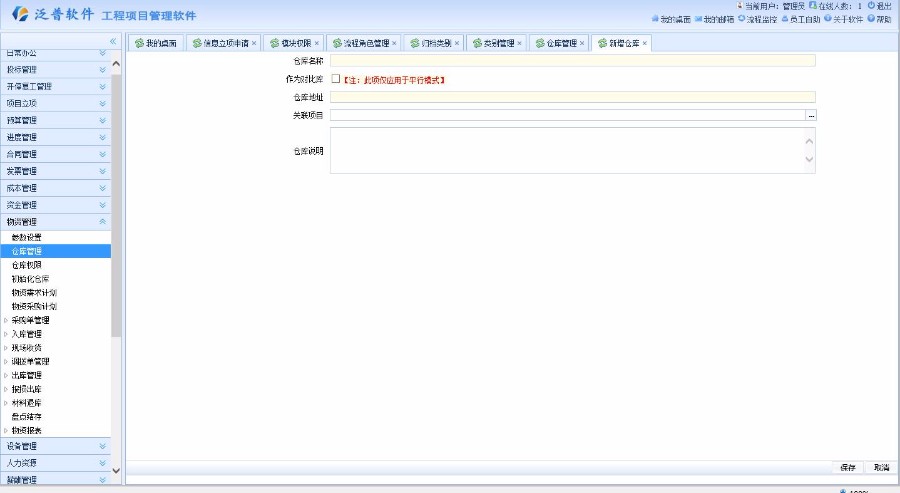Toggle the 作为对比库 checkbox
The image size is (900, 493).
(336, 79)
